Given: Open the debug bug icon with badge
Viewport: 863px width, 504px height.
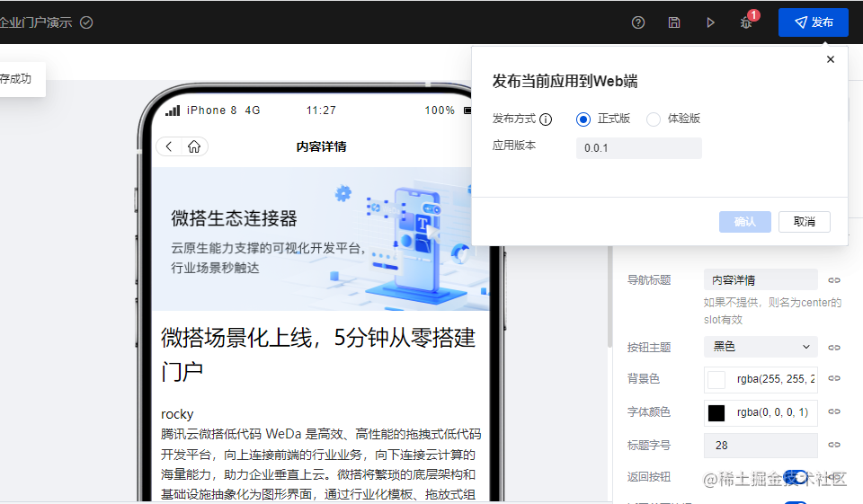Looking at the screenshot, I should pos(746,22).
